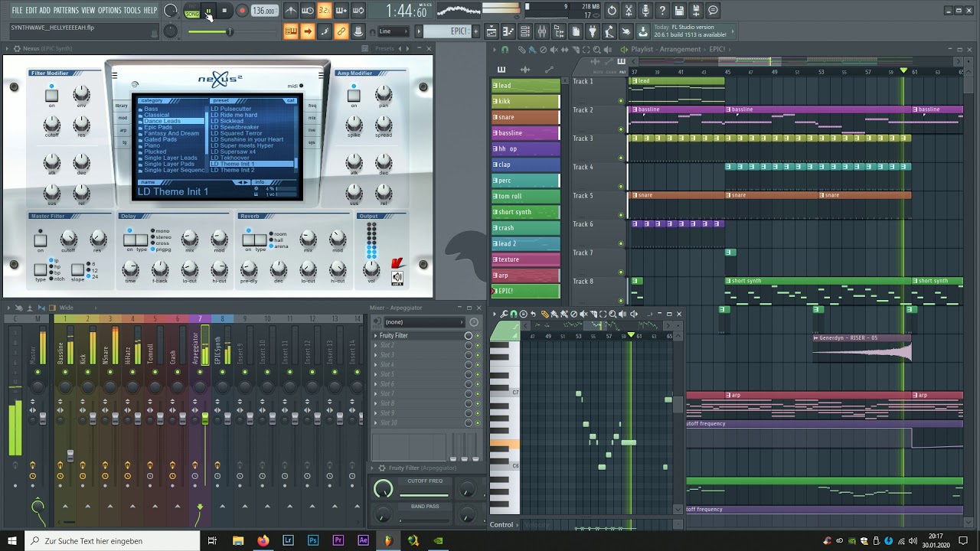Click the tempo 136.000 field
Screen dimensions: 980x551
264,11
